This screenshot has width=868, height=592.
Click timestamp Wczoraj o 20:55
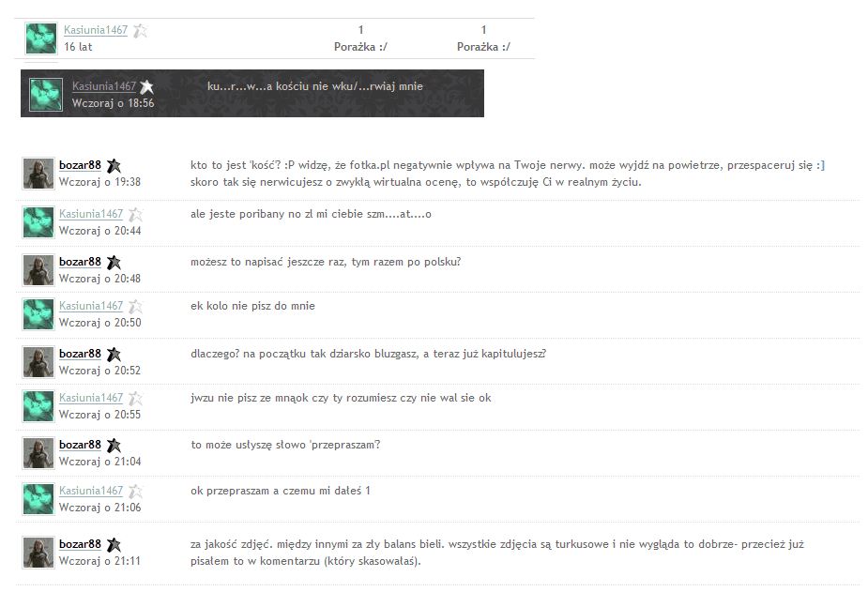[99, 415]
